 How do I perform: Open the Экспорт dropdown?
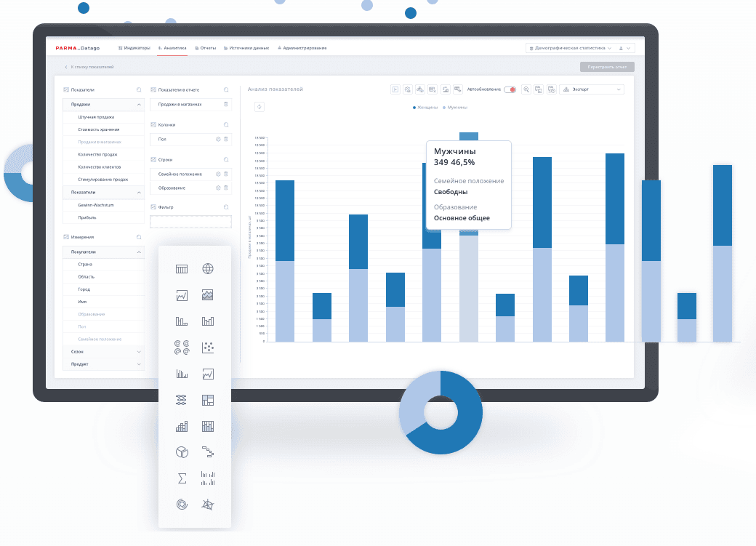pos(592,89)
